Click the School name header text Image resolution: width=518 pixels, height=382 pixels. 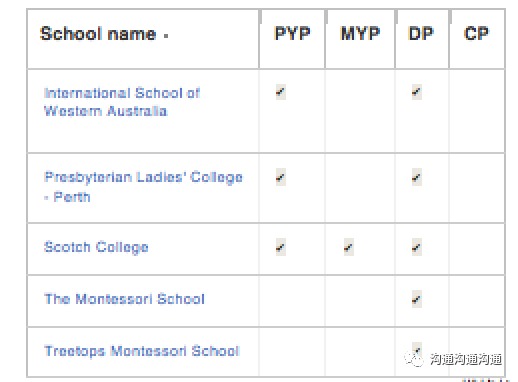(x=98, y=34)
